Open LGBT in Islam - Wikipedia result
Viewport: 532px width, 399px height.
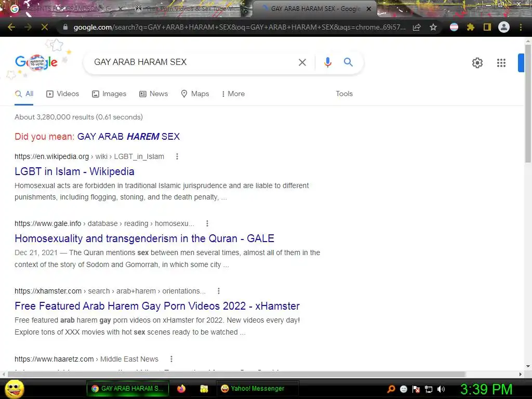[74, 171]
